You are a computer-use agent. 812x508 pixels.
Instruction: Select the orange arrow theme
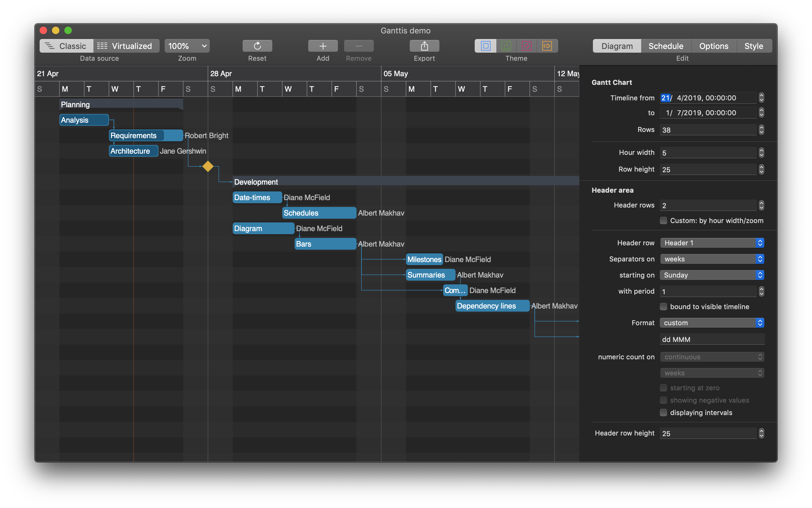pyautogui.click(x=547, y=46)
